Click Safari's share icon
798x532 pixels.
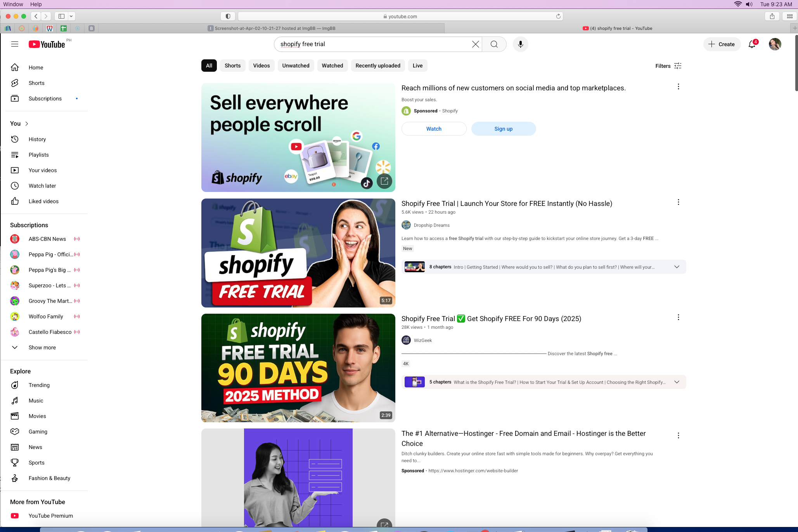coord(772,16)
